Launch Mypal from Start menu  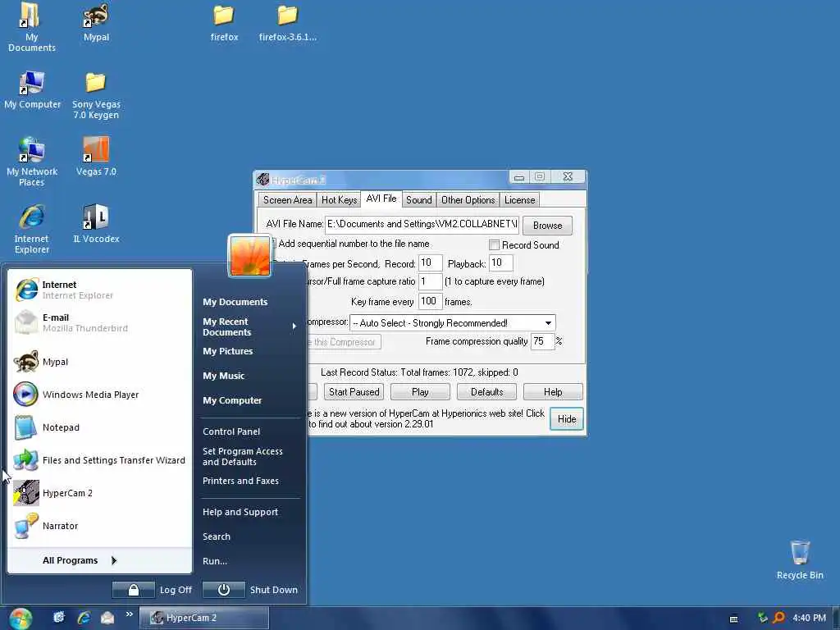coord(99,362)
